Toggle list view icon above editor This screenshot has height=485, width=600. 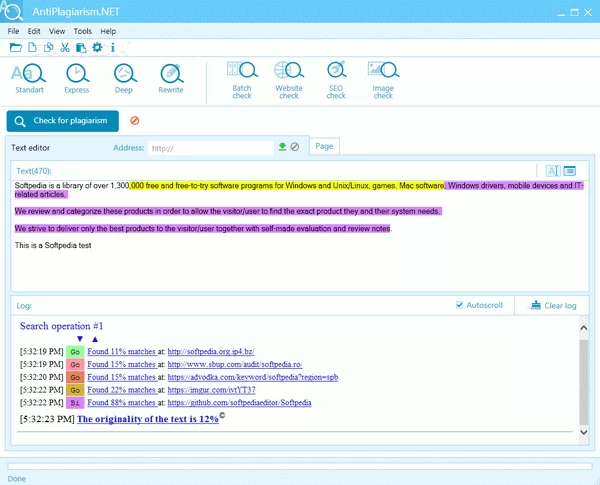point(569,171)
